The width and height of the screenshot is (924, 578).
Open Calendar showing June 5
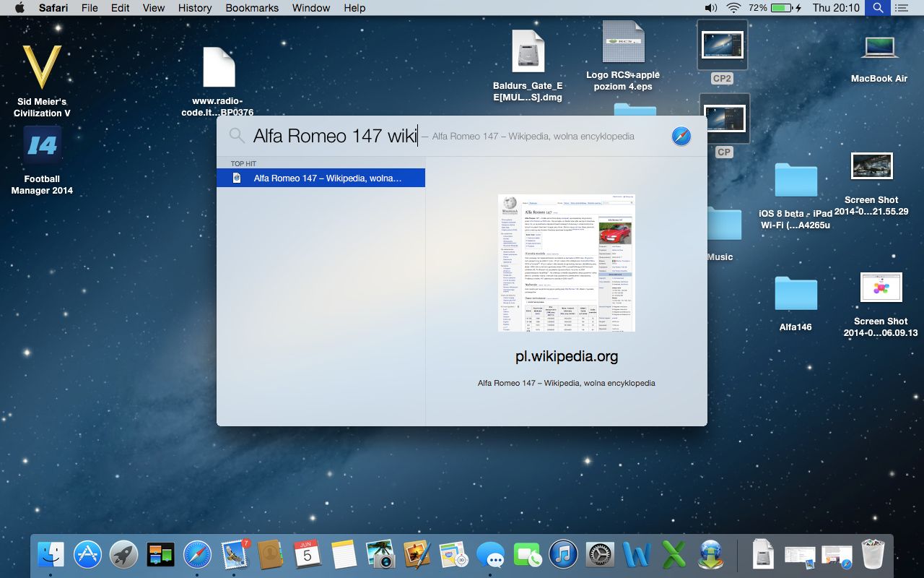pos(308,555)
